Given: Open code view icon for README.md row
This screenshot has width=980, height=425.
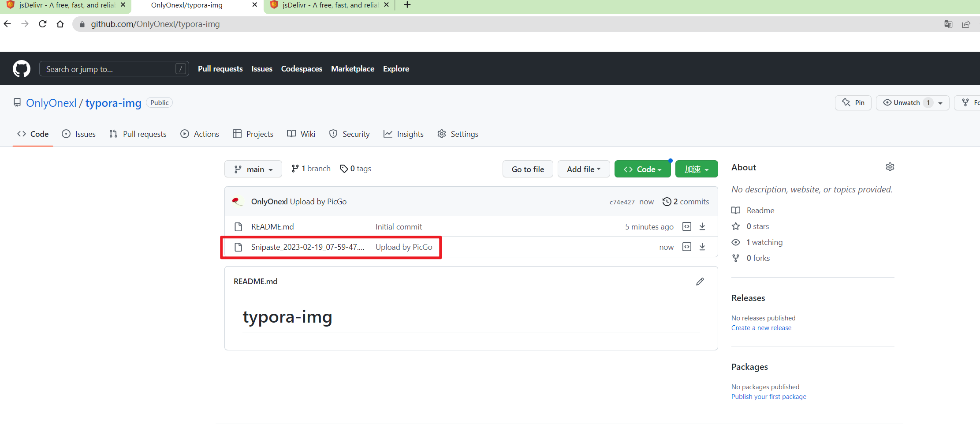Looking at the screenshot, I should pos(687,226).
